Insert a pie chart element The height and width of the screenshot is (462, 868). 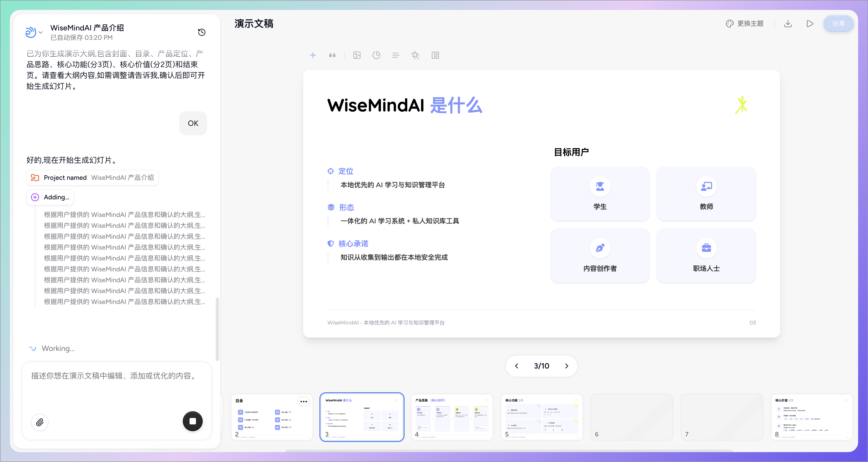coord(376,55)
